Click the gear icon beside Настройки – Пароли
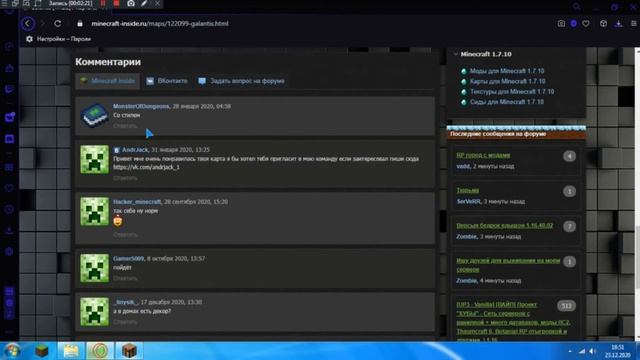 pyautogui.click(x=29, y=39)
